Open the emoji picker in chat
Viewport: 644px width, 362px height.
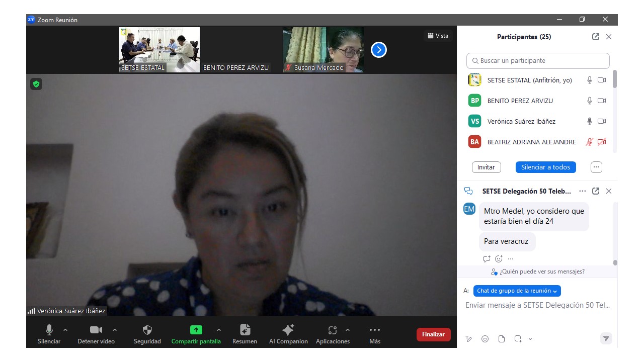(x=485, y=339)
